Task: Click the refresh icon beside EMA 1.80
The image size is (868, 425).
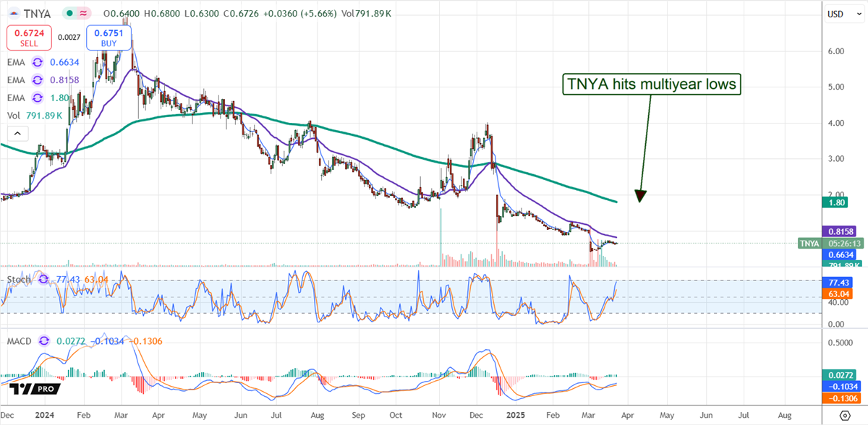Action: point(37,98)
